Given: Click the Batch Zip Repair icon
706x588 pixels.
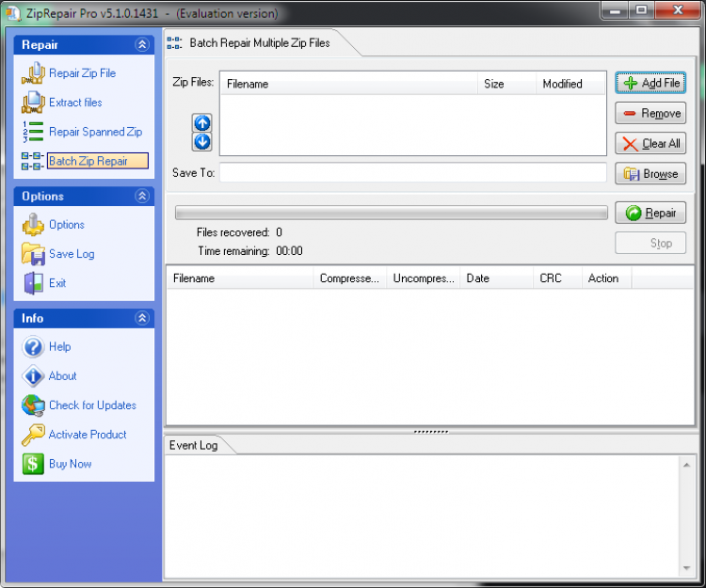Looking at the screenshot, I should (x=33, y=161).
